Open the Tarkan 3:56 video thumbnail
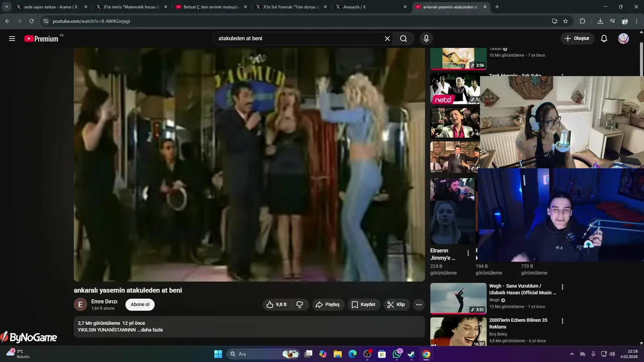The image size is (644, 362). 458,58
